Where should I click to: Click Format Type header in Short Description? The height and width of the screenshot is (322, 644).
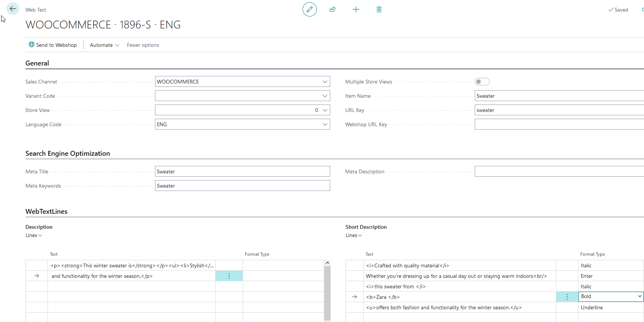point(592,254)
